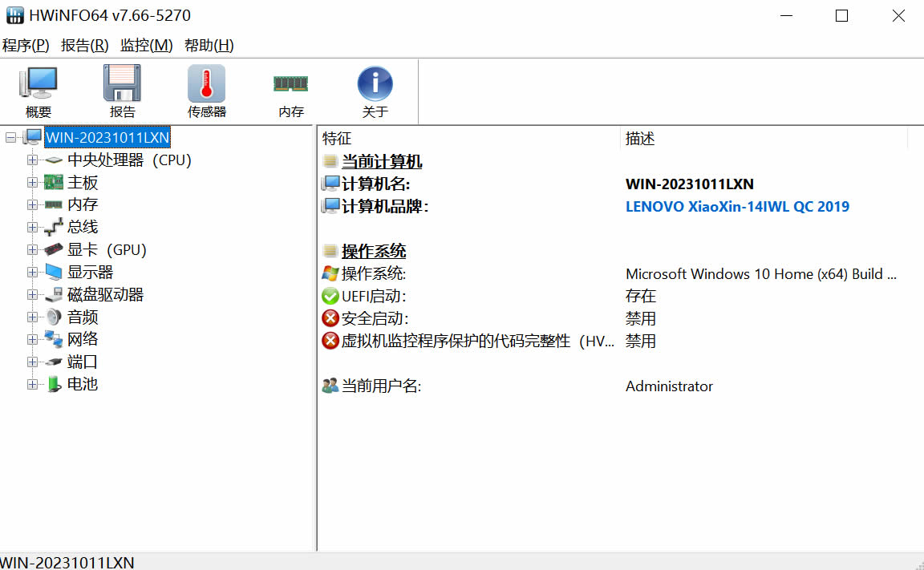Select the 显卡 (GPU) tree item
The image size is (924, 570).
(x=106, y=250)
